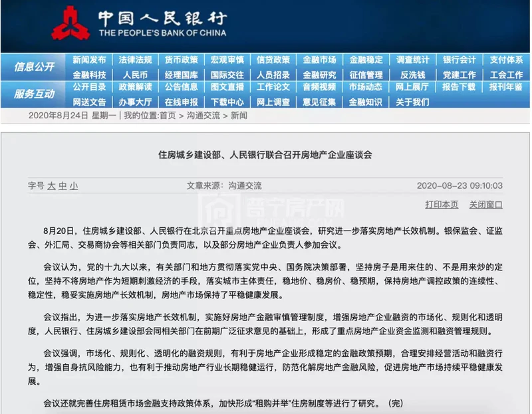Click 服务互动 section header
The width and height of the screenshot is (532, 414).
35,94
